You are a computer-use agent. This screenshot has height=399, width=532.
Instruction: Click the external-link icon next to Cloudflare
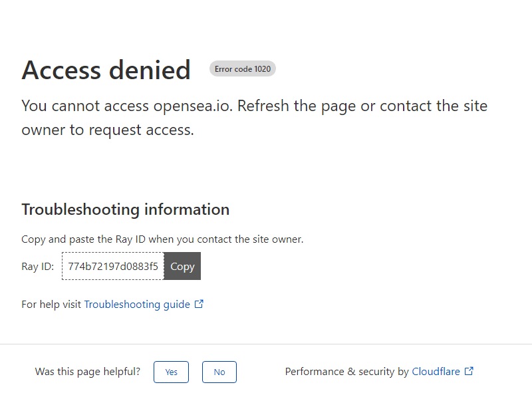pyautogui.click(x=468, y=371)
